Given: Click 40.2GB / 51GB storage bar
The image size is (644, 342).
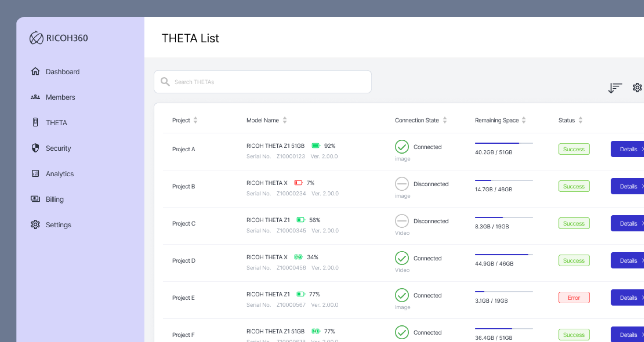Looking at the screenshot, I should (x=504, y=143).
